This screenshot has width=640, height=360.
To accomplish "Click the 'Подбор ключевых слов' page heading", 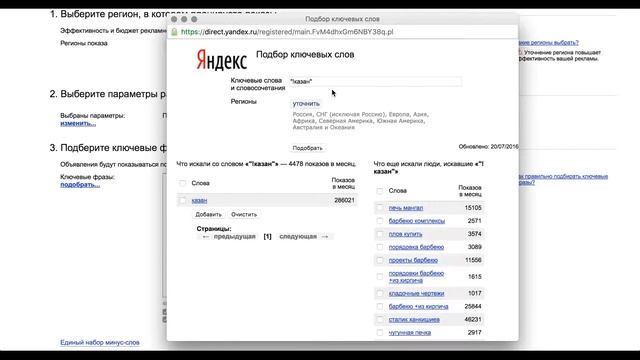I will [x=305, y=55].
